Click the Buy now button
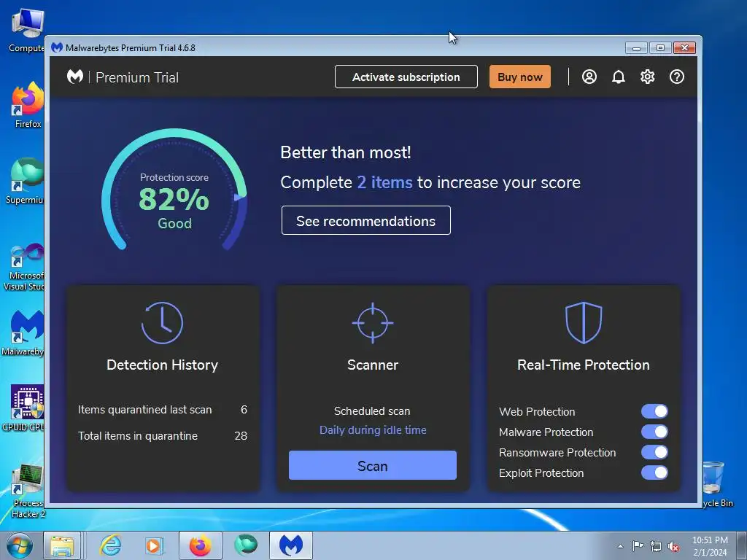The width and height of the screenshot is (747, 560). (x=519, y=77)
